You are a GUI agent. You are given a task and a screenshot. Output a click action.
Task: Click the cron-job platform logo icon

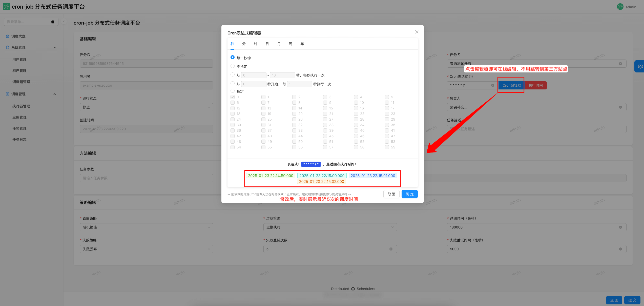(6, 7)
